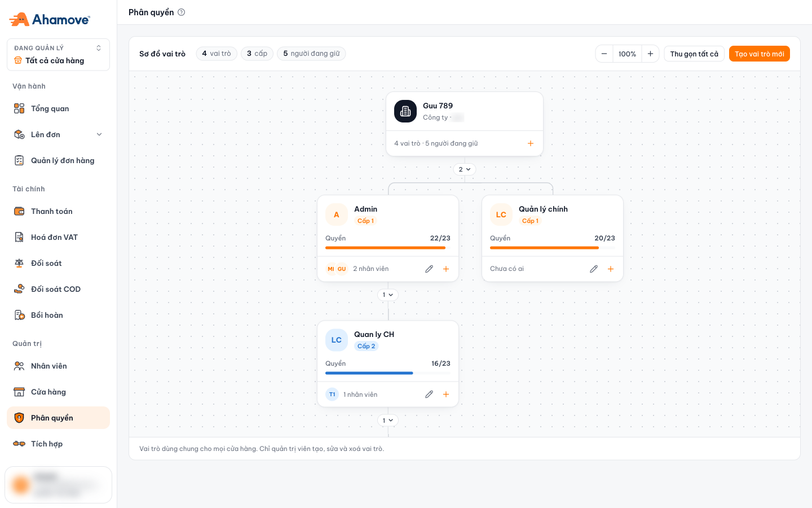Screen dimensions: 812x508
Task: Toggle the count 1 expander below Quan ly CH
Action: coord(388,421)
